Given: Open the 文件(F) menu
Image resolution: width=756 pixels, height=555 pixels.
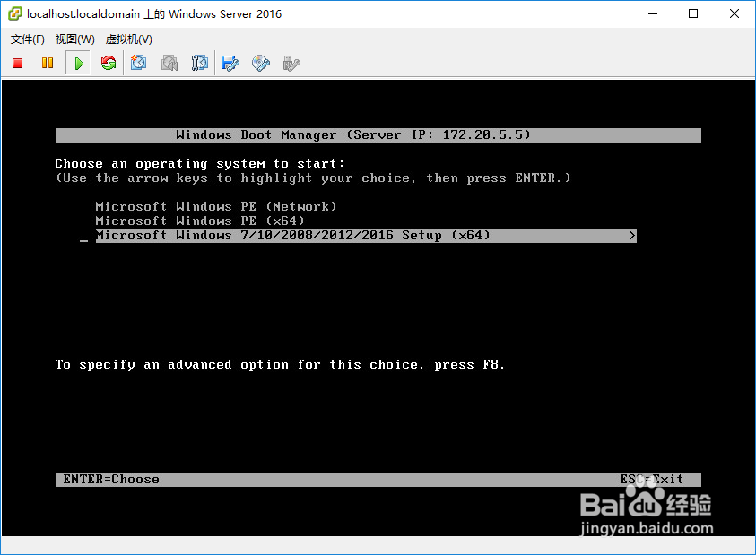Looking at the screenshot, I should [27, 39].
